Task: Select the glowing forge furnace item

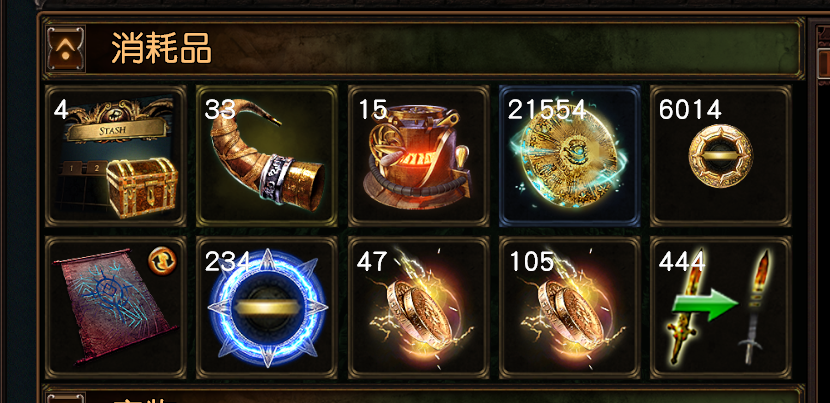Action: (418, 156)
